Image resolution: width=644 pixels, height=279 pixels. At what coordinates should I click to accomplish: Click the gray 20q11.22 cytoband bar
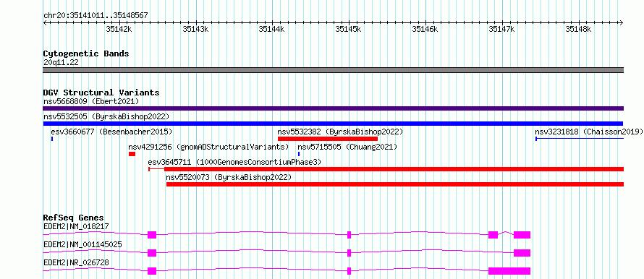[x=333, y=69]
